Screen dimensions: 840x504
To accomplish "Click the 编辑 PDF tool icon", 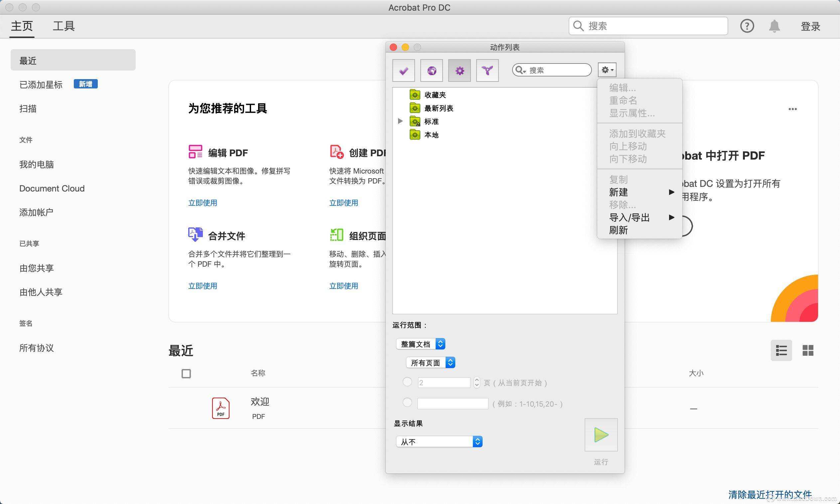I will (x=195, y=152).
